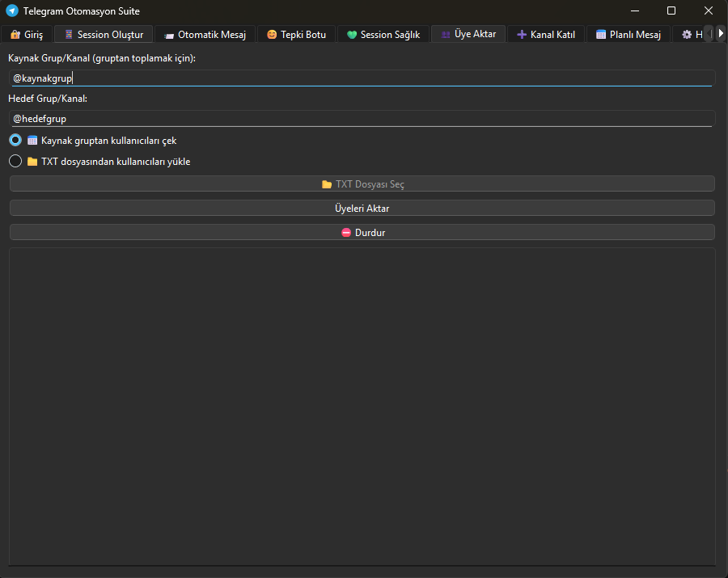Stop the process with the Durdur button

coord(362,232)
